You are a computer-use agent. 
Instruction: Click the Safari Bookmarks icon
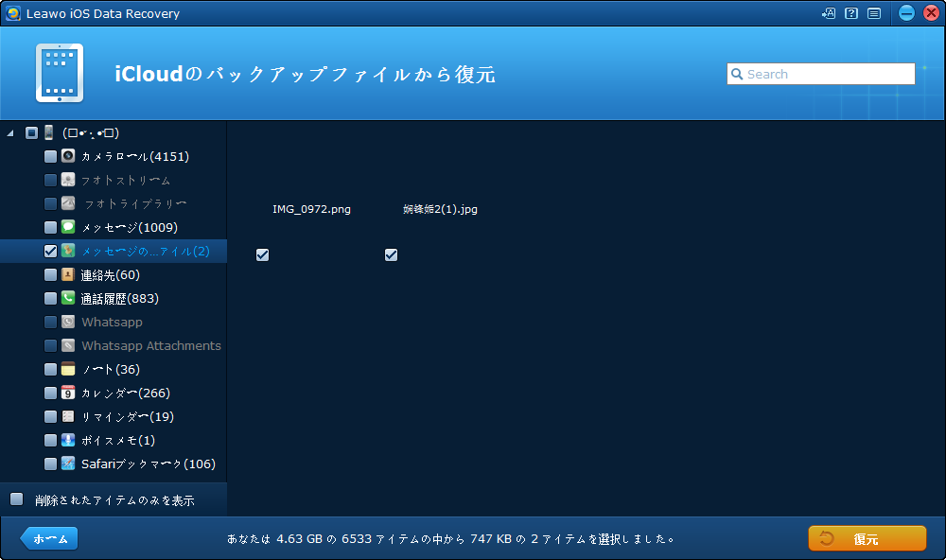click(68, 464)
